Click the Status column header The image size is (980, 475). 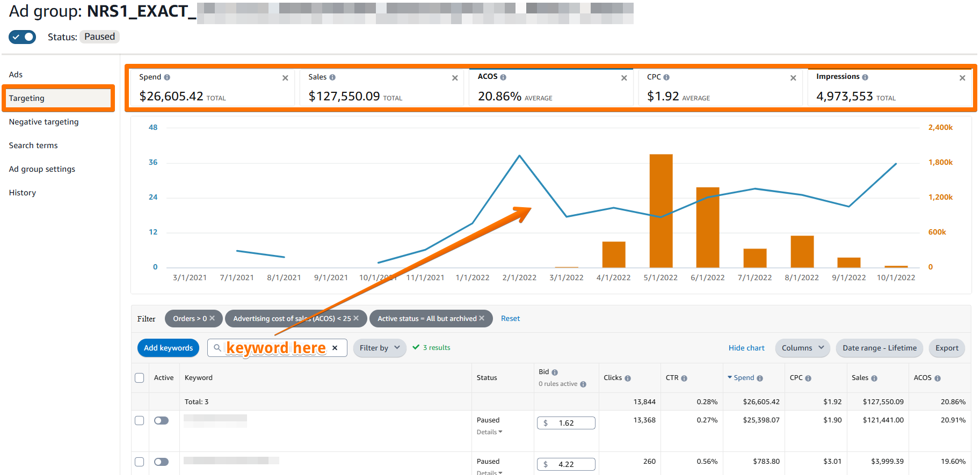point(487,378)
